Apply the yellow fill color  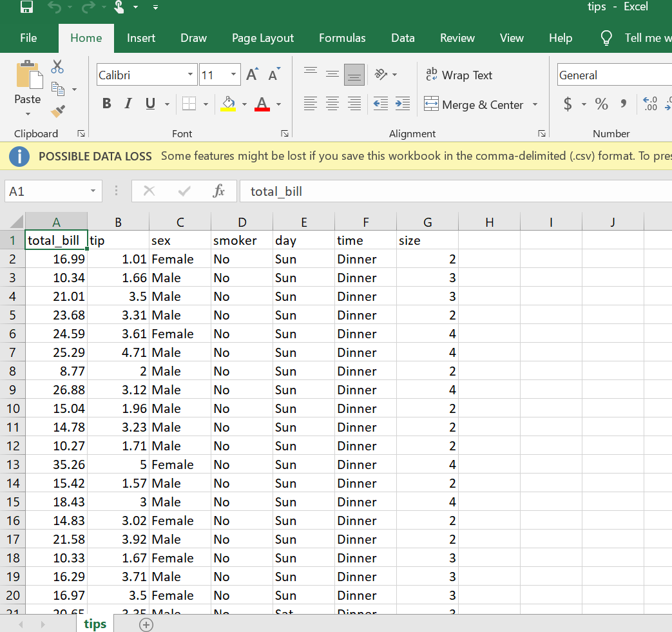(228, 104)
